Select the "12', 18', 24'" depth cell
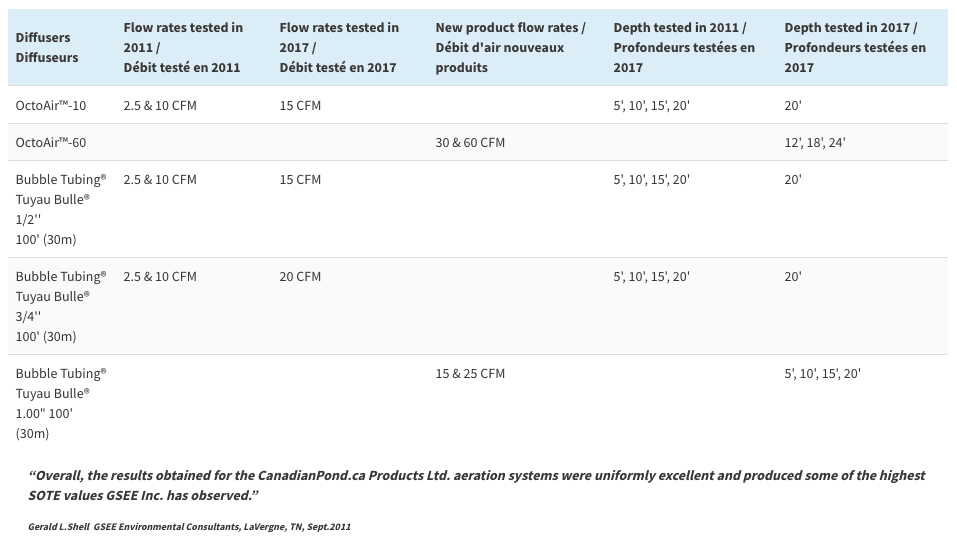The height and width of the screenshot is (541, 957). pos(815,142)
